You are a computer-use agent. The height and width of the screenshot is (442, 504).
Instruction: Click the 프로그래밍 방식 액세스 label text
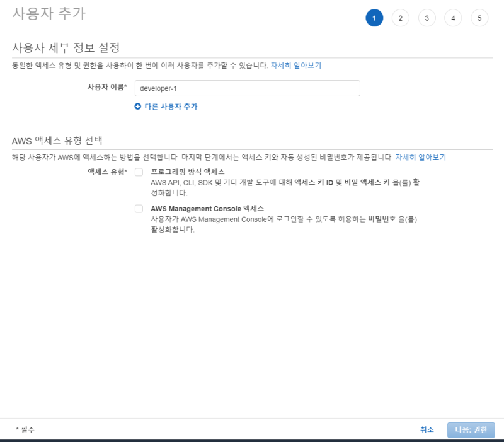point(188,172)
